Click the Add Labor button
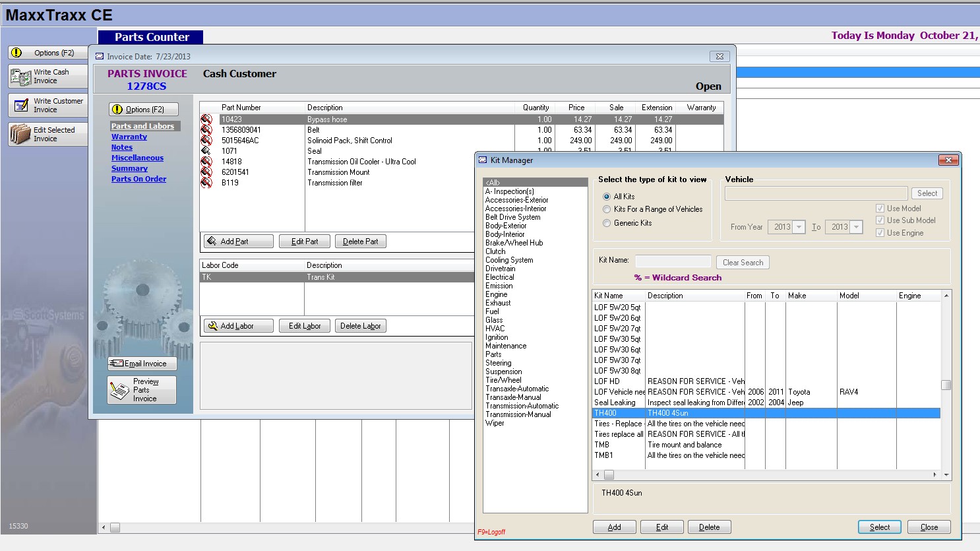 click(x=238, y=326)
